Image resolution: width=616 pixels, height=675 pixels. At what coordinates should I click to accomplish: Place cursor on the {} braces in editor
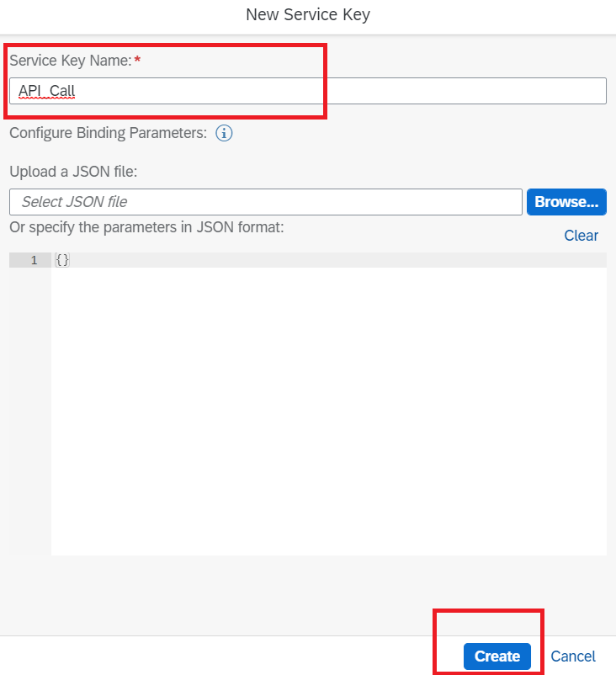coord(62,260)
